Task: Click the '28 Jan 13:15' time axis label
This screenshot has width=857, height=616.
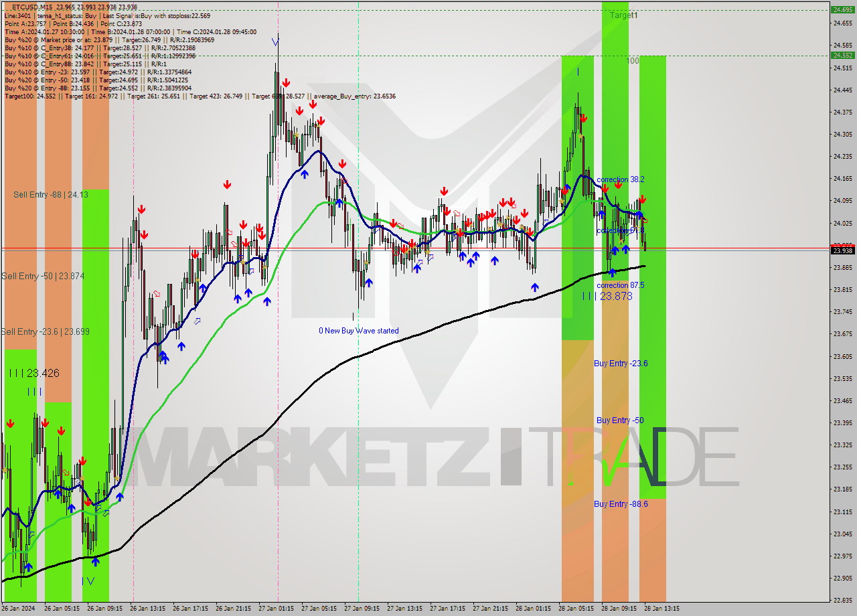Action: click(x=661, y=609)
